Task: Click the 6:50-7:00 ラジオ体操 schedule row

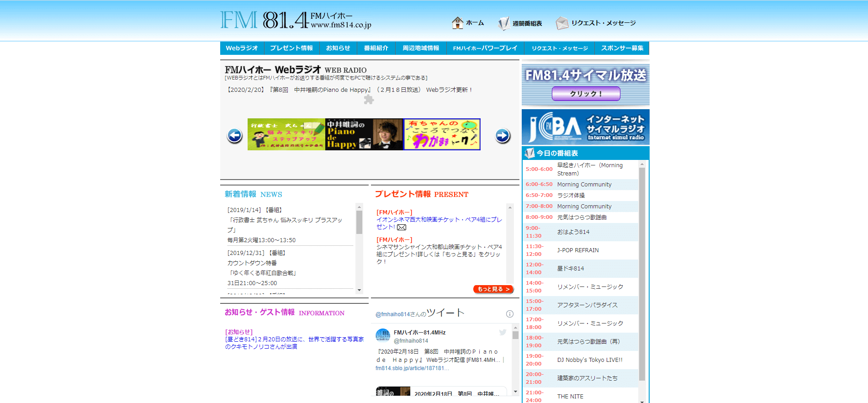Action: click(580, 196)
